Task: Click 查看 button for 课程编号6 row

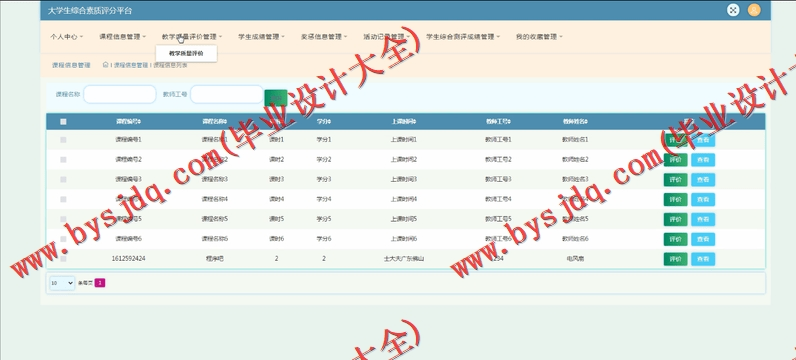Action: (x=703, y=239)
